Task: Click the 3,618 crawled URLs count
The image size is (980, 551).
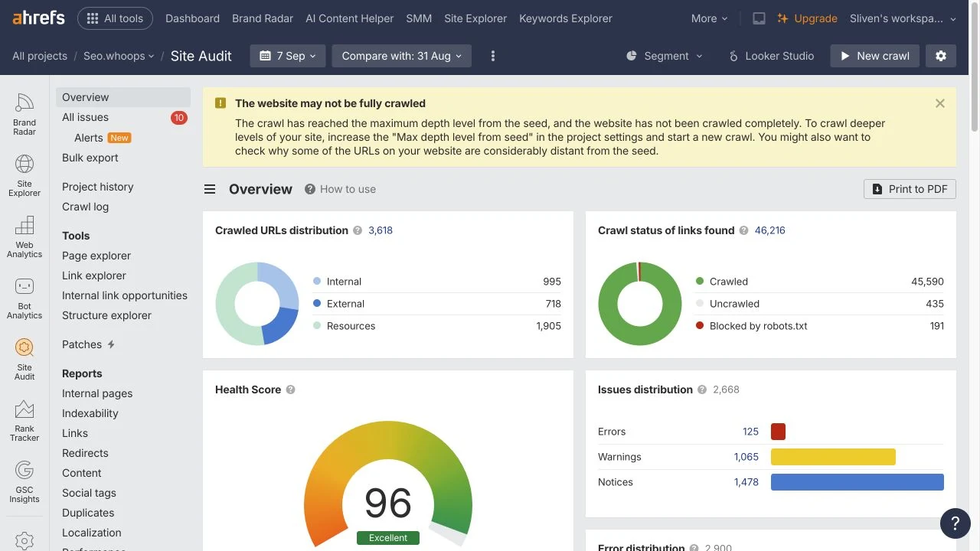Action: pos(381,230)
